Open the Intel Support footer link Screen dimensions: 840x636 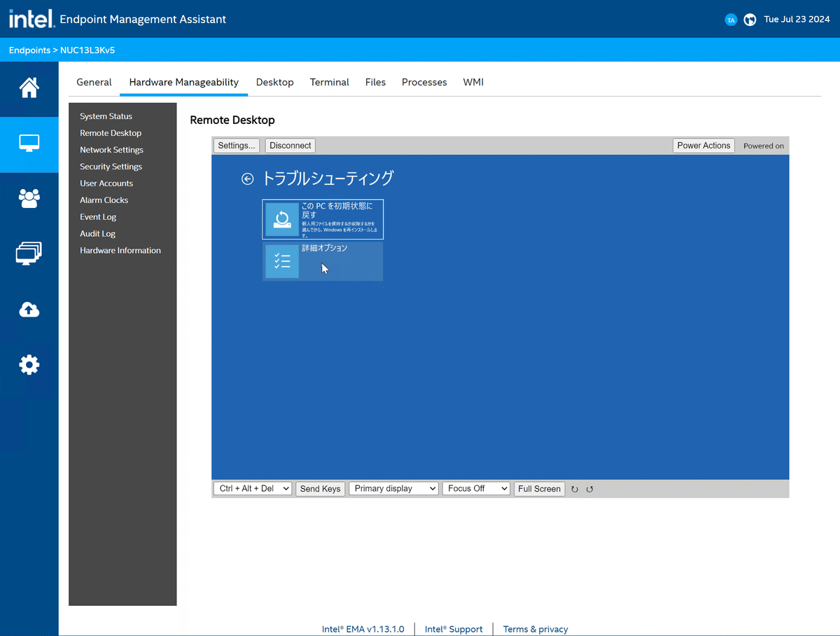[x=454, y=629]
